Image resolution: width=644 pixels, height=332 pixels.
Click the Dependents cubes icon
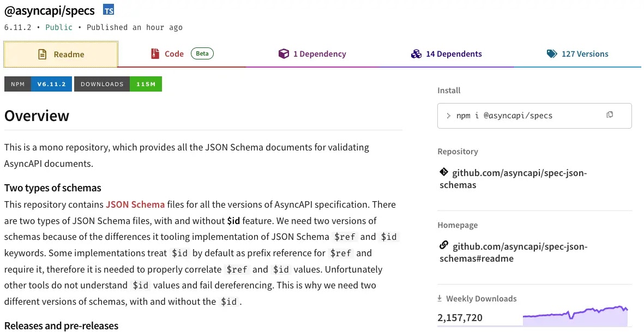(x=416, y=54)
